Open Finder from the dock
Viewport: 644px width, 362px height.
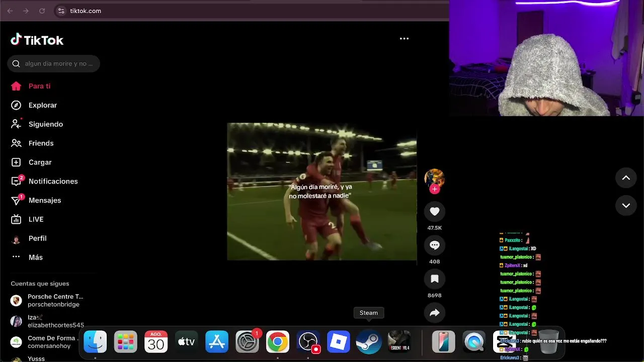tap(95, 342)
